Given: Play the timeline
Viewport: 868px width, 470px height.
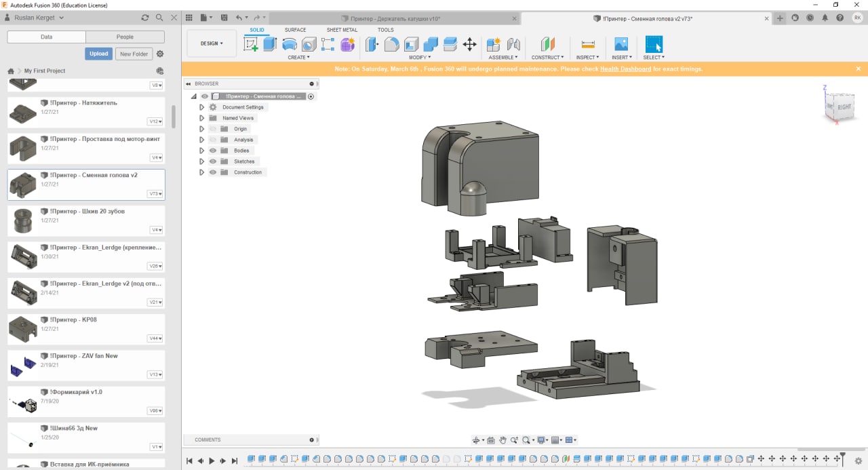Looking at the screenshot, I should click(212, 461).
